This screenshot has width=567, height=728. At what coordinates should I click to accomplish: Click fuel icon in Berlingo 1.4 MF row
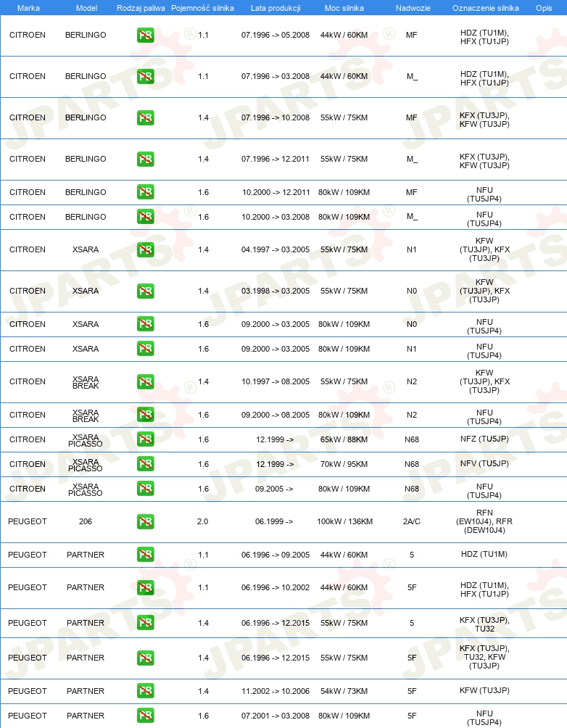tap(145, 118)
